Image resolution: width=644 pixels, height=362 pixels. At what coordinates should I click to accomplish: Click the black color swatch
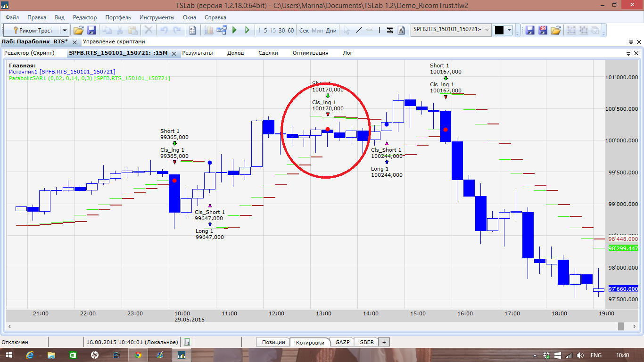tap(499, 30)
